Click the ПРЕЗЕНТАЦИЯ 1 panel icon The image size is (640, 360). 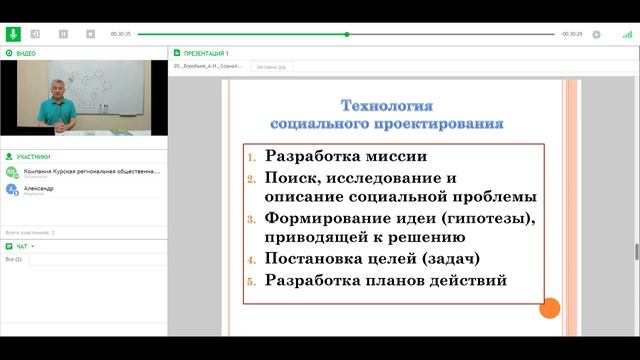pos(177,53)
